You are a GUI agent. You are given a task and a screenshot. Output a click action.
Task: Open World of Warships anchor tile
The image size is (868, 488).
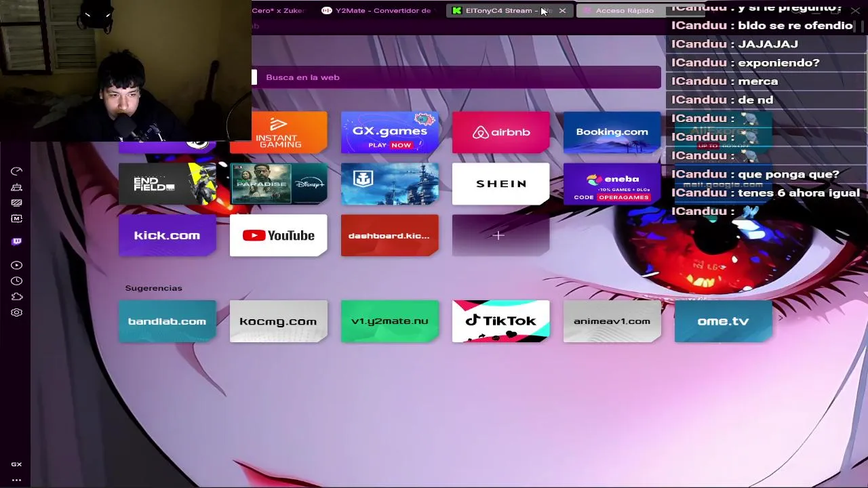pos(389,184)
